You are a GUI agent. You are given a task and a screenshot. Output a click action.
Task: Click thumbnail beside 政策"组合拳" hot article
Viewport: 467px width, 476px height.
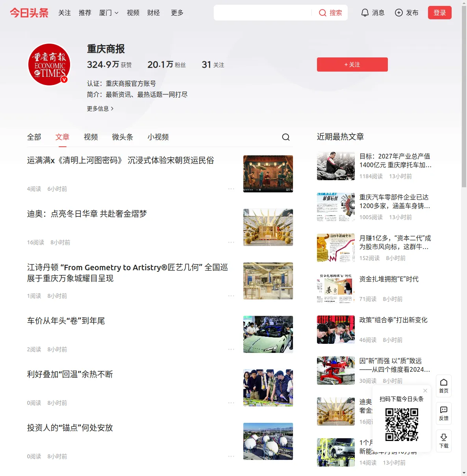click(x=336, y=330)
